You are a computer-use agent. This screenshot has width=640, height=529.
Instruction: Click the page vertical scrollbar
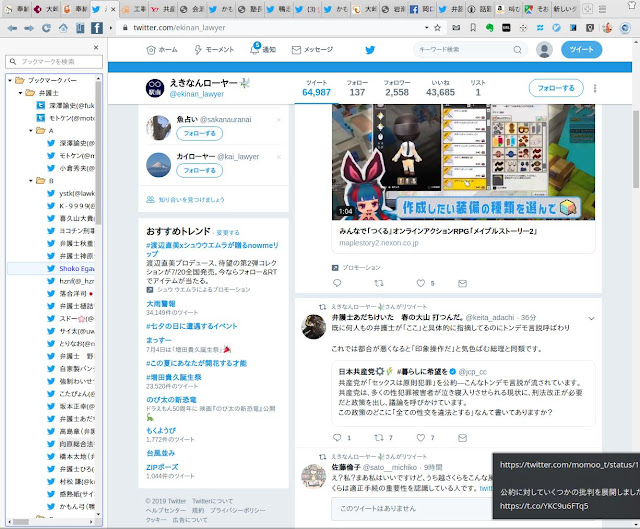636,149
